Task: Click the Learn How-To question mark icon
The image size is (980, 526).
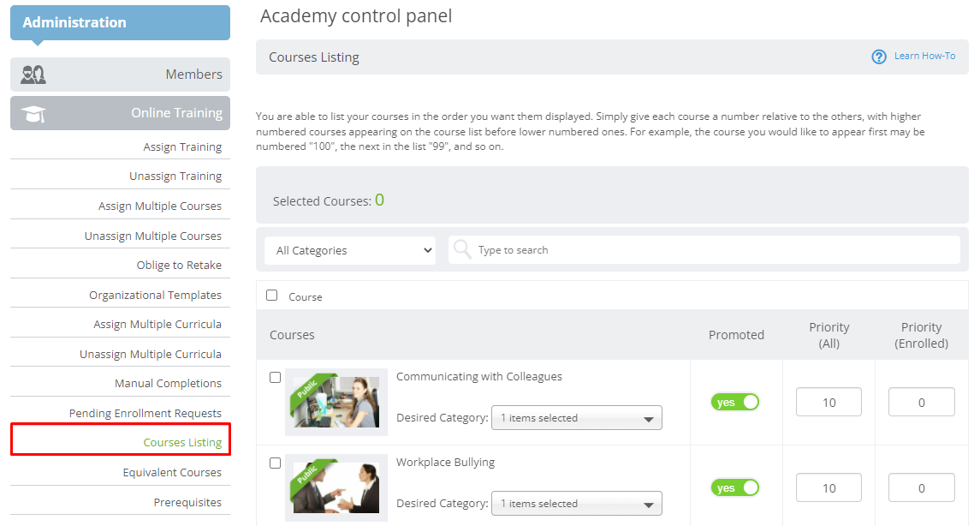Action: tap(879, 57)
